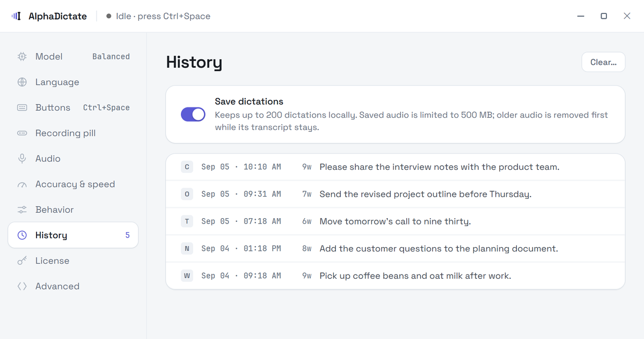Click the History clock icon
The height and width of the screenshot is (339, 644).
tap(22, 235)
